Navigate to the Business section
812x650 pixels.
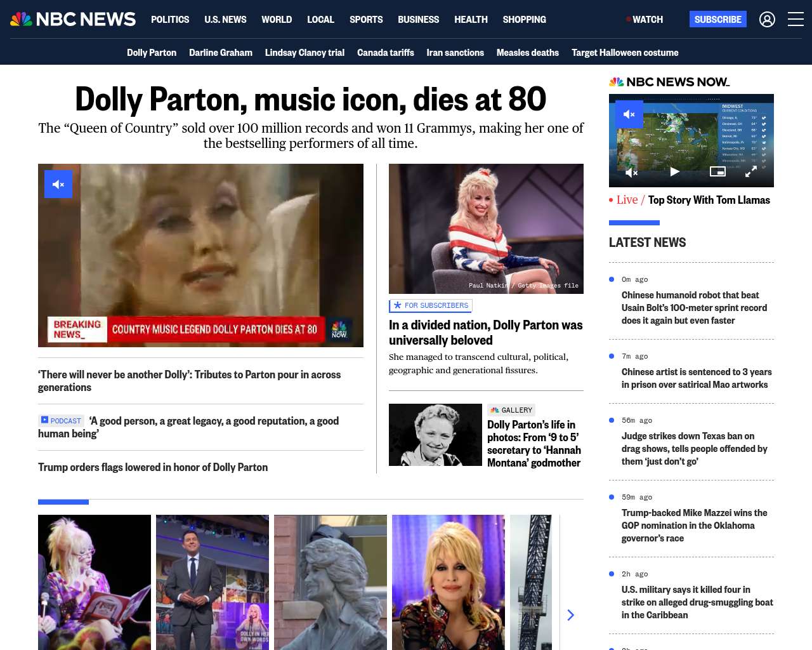[x=418, y=20]
